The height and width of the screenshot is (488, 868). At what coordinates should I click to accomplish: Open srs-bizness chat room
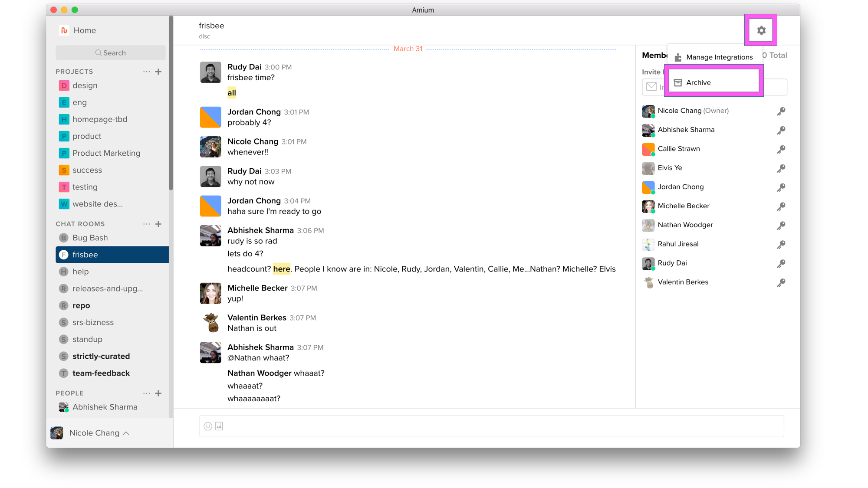112,322
